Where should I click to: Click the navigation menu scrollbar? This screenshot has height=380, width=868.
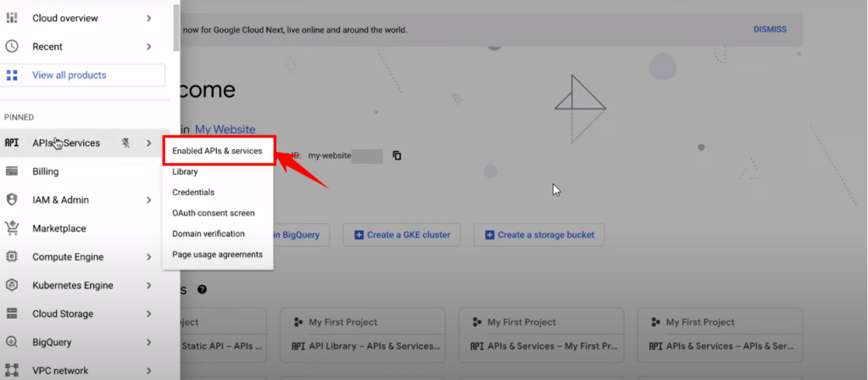(176, 28)
